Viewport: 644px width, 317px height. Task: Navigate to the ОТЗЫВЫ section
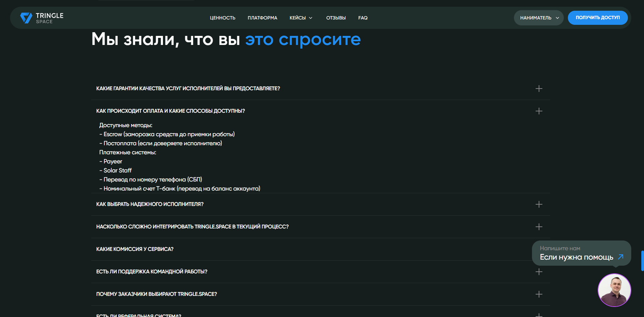(x=336, y=18)
